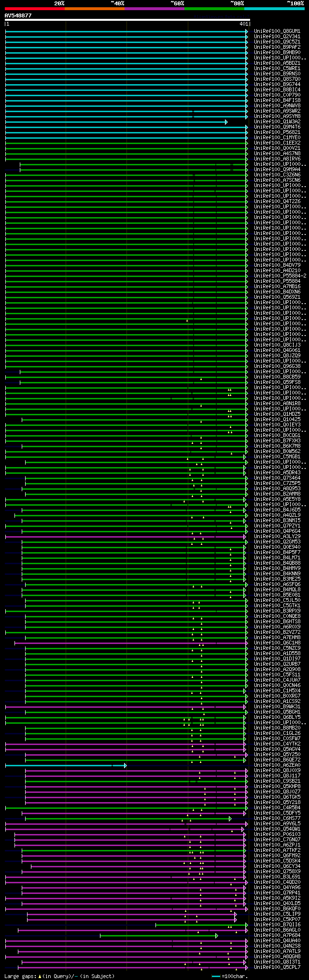Click the purple ~60% identity legend segment
309x980 pixels.
point(154,8)
